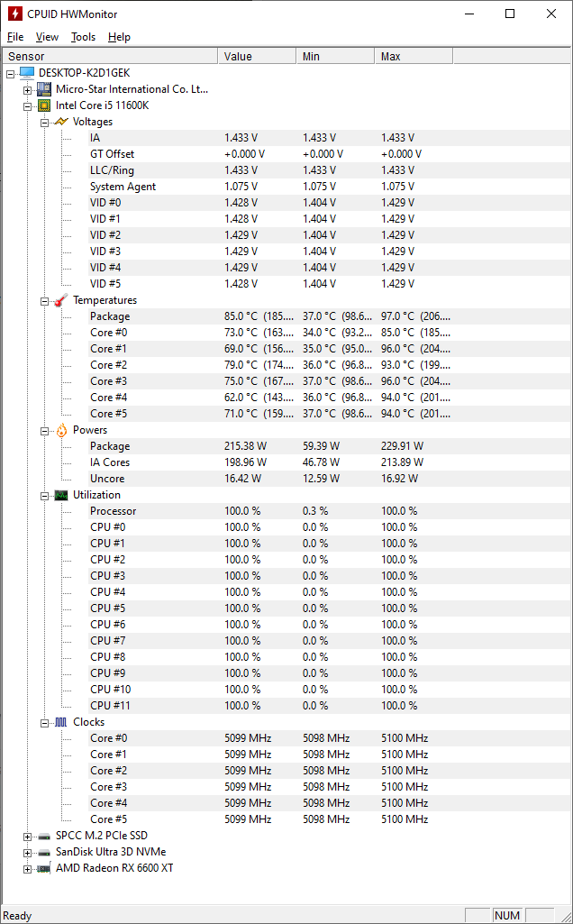Click the Clocks waveform icon
This screenshot has width=573, height=924.
click(61, 722)
